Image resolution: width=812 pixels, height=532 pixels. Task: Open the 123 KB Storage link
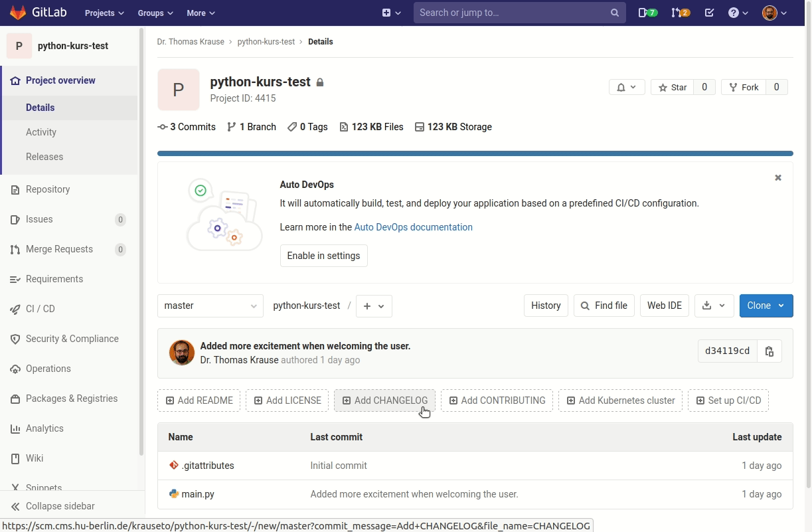pos(453,127)
